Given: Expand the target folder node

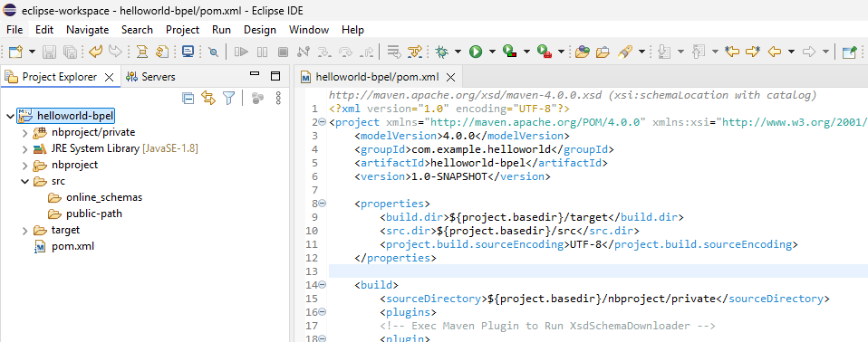Looking at the screenshot, I should [x=24, y=231].
